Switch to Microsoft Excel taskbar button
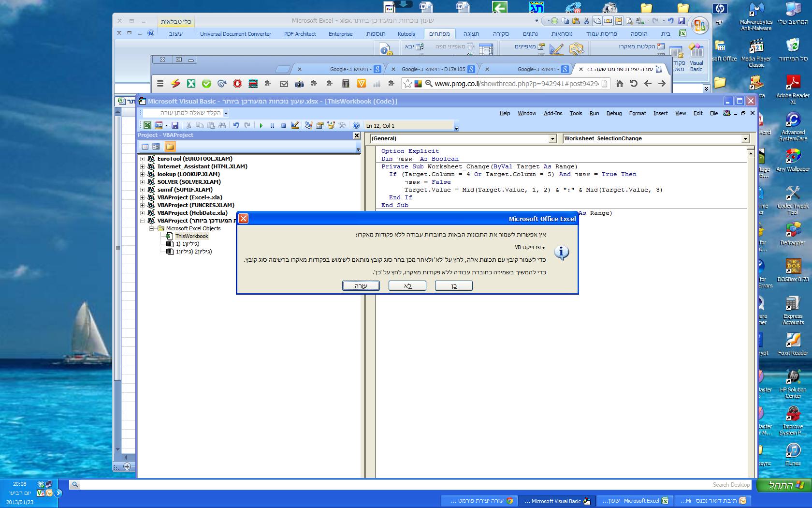 (635, 501)
